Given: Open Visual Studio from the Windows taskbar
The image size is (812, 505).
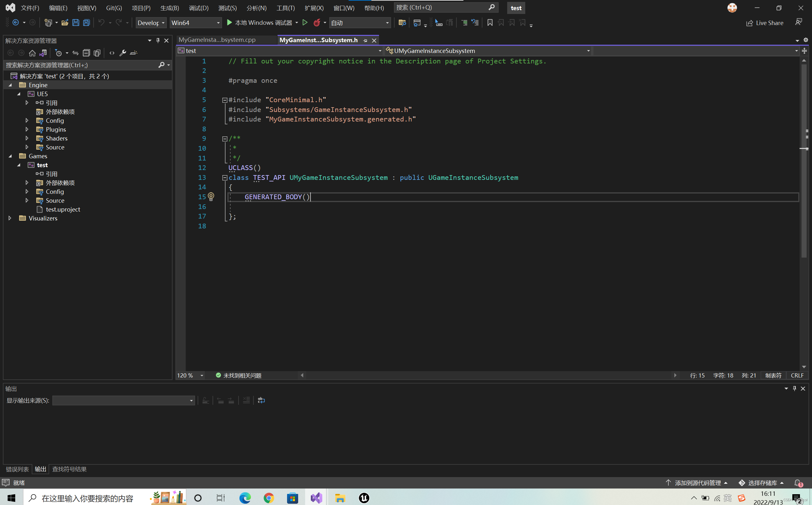Looking at the screenshot, I should (x=316, y=498).
